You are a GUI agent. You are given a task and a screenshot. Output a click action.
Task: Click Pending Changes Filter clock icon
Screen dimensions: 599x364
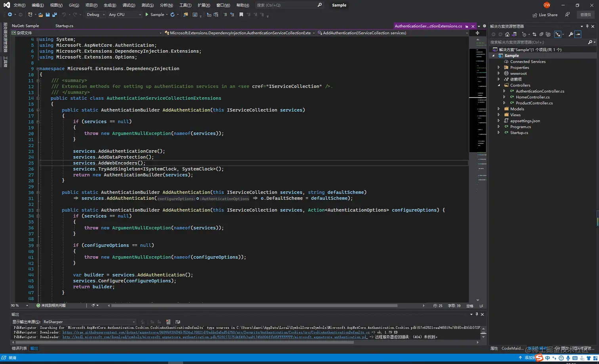pyautogui.click(x=524, y=34)
